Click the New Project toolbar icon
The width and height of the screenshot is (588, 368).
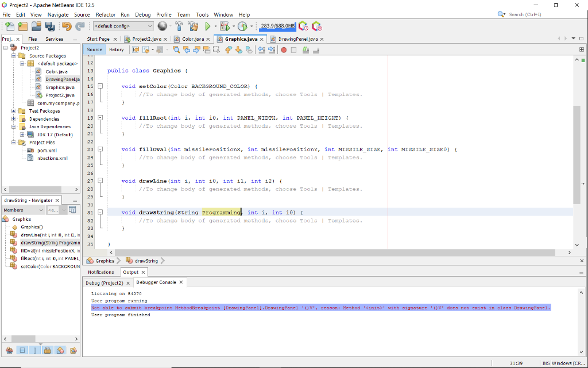coord(22,26)
